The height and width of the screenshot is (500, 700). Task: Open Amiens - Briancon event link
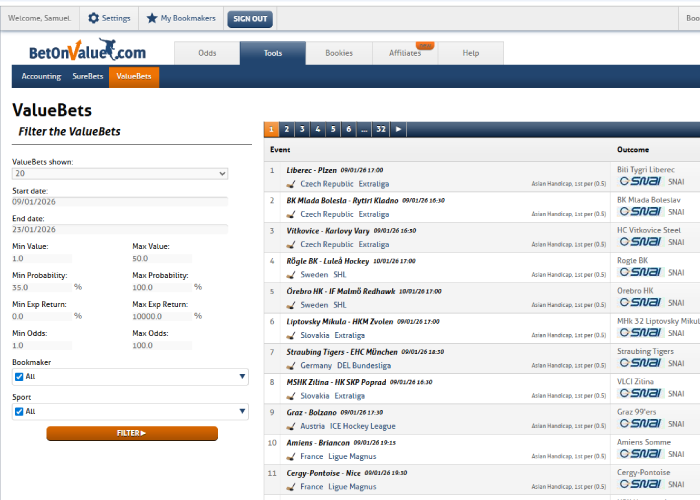coord(318,443)
